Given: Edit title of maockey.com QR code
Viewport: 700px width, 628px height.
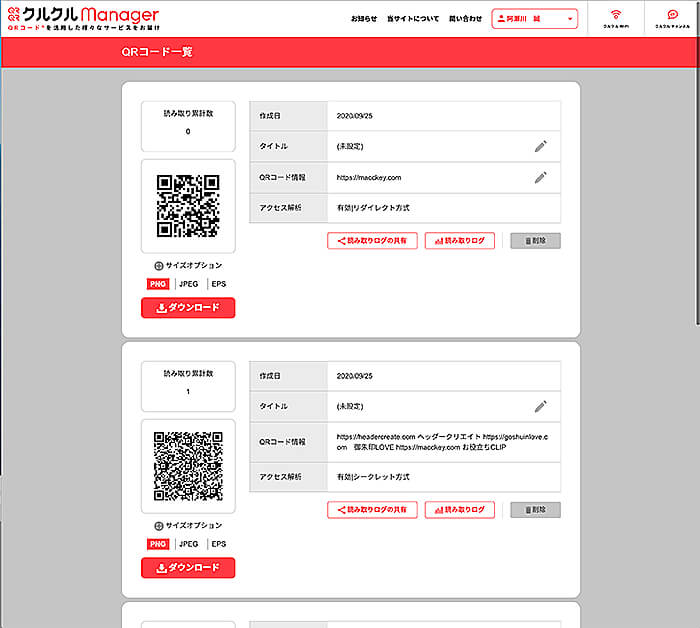Looking at the screenshot, I should (540, 146).
